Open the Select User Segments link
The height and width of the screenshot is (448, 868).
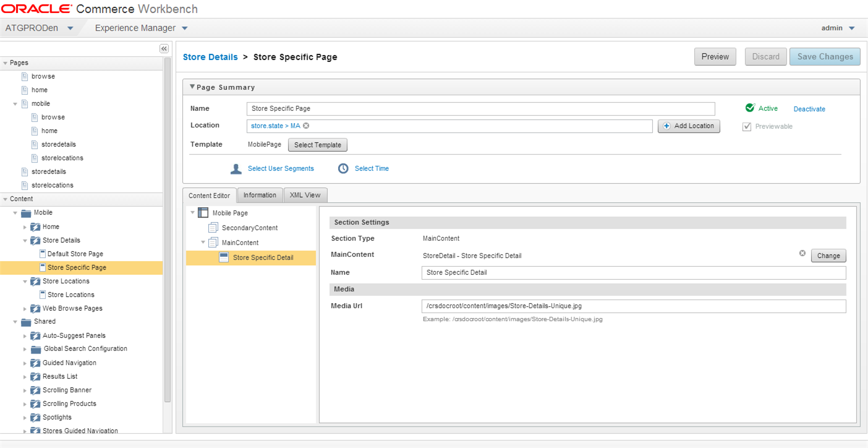coord(281,168)
